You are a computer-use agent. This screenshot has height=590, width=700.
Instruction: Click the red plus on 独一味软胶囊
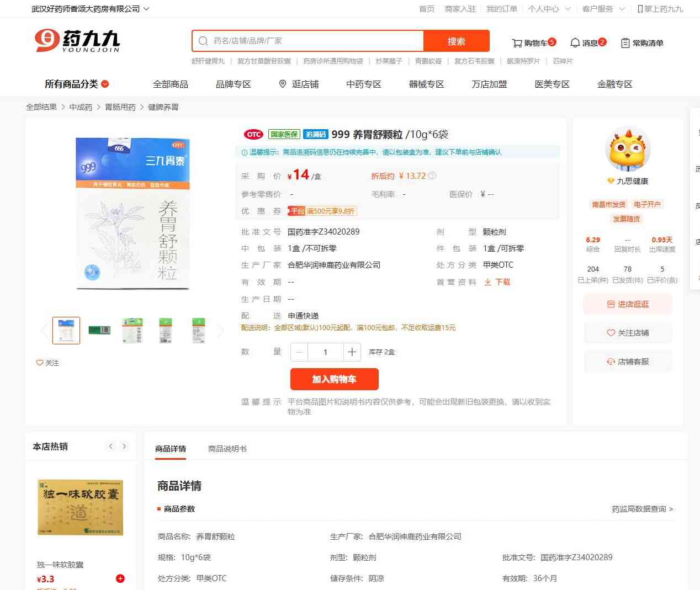pyautogui.click(x=120, y=578)
